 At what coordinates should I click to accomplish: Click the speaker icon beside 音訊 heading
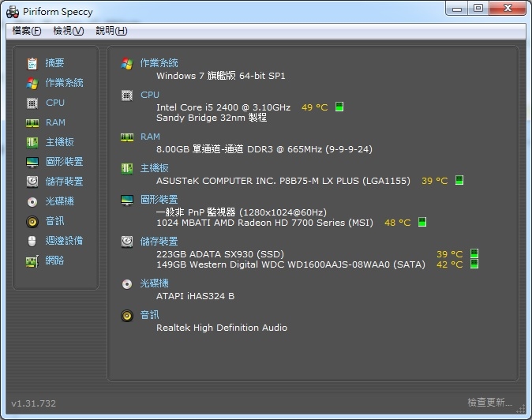click(127, 316)
